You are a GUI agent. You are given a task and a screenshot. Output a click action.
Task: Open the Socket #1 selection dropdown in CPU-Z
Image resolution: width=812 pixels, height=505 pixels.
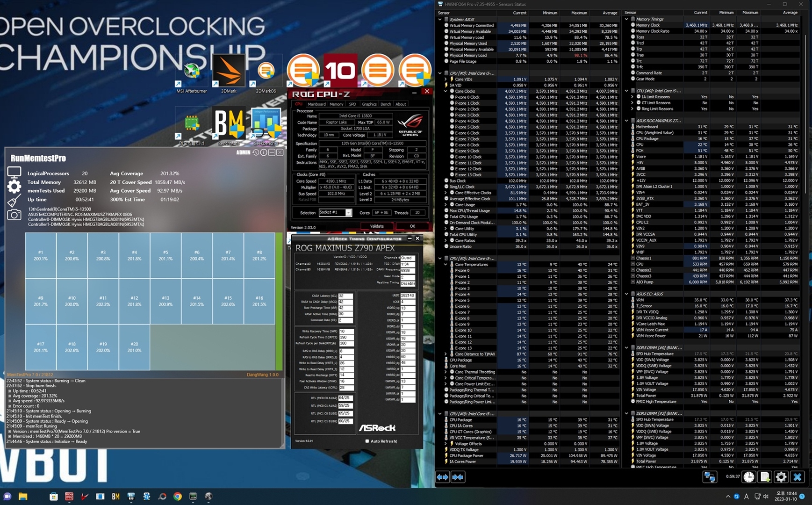[x=348, y=213]
